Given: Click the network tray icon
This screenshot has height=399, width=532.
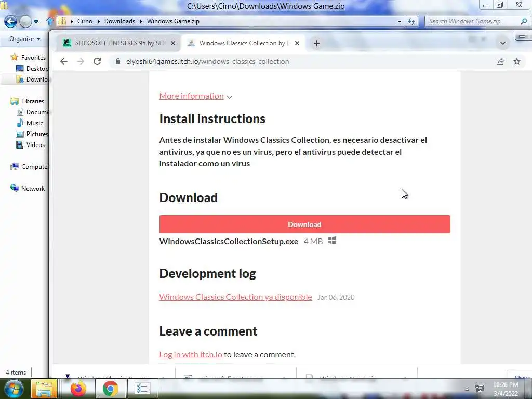Looking at the screenshot, I should coord(480,389).
